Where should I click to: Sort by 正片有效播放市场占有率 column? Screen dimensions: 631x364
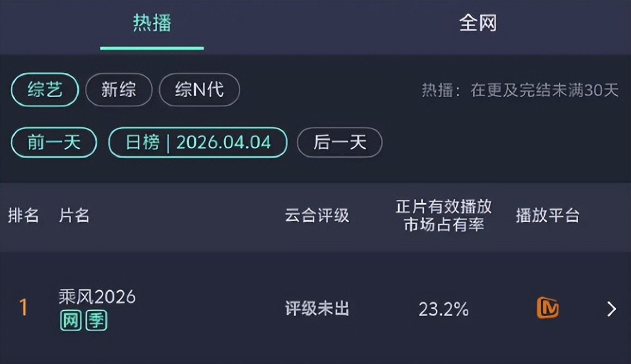[x=443, y=216]
